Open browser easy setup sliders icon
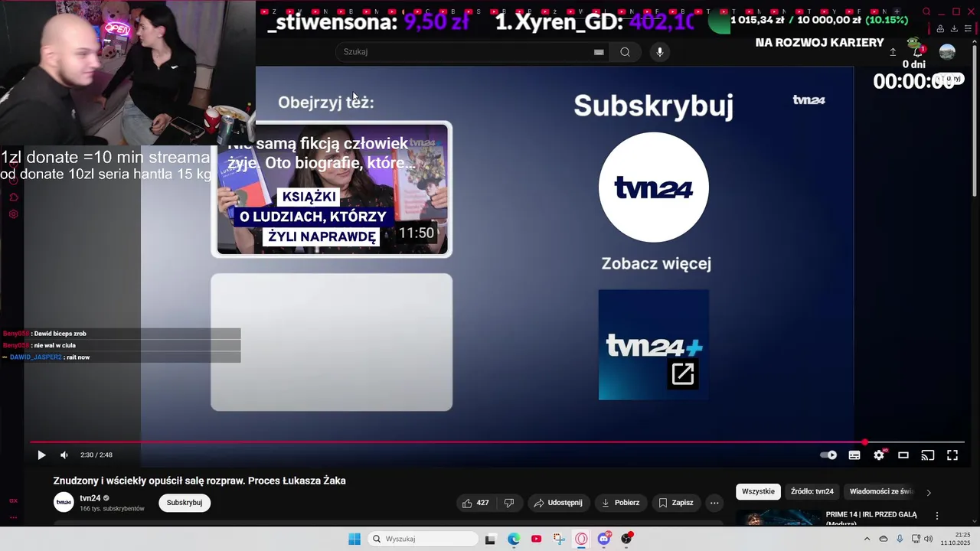Screen dimensions: 980x551 click(x=967, y=29)
